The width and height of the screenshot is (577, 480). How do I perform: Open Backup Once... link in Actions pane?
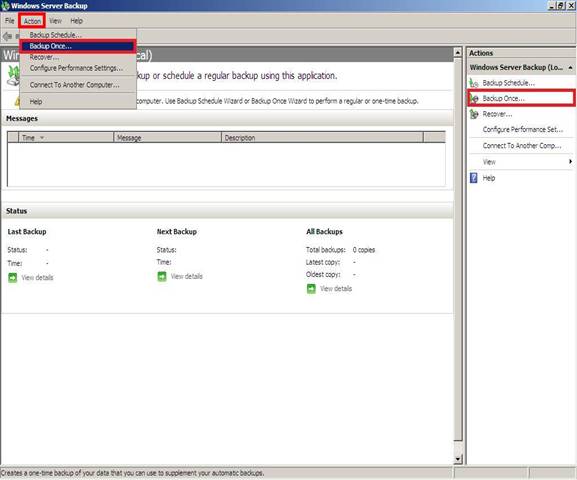pyautogui.click(x=503, y=99)
